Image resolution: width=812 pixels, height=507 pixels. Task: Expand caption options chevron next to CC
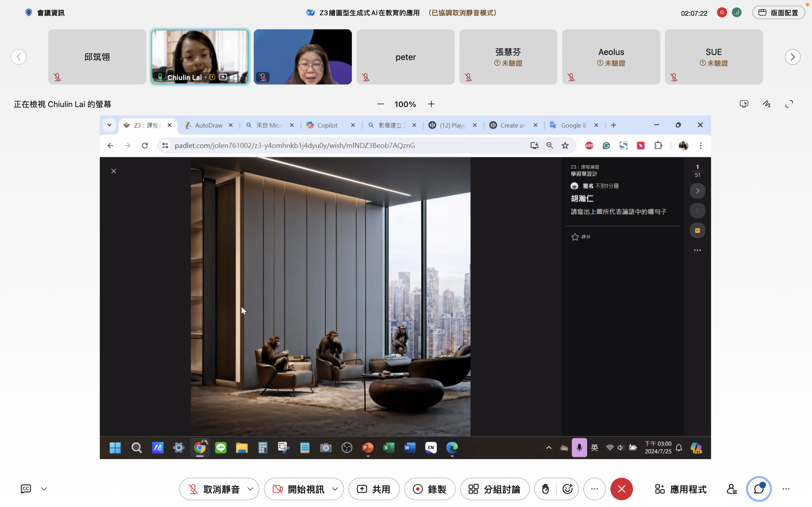coord(44,489)
